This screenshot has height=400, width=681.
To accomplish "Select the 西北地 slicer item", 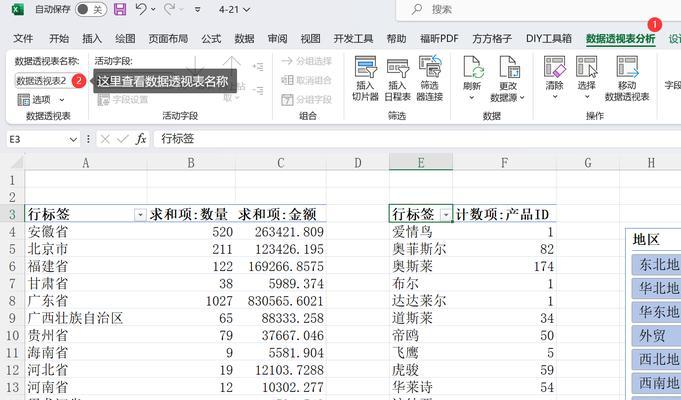I will click(x=656, y=360).
